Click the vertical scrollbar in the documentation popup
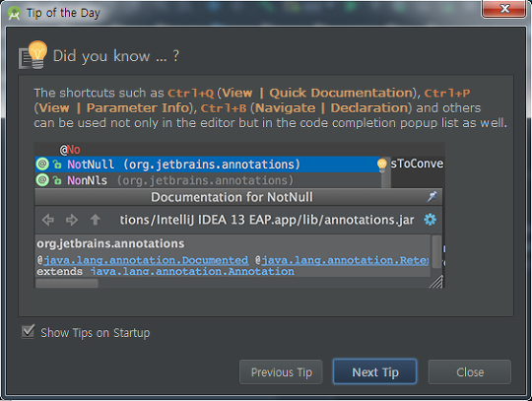 point(436,251)
